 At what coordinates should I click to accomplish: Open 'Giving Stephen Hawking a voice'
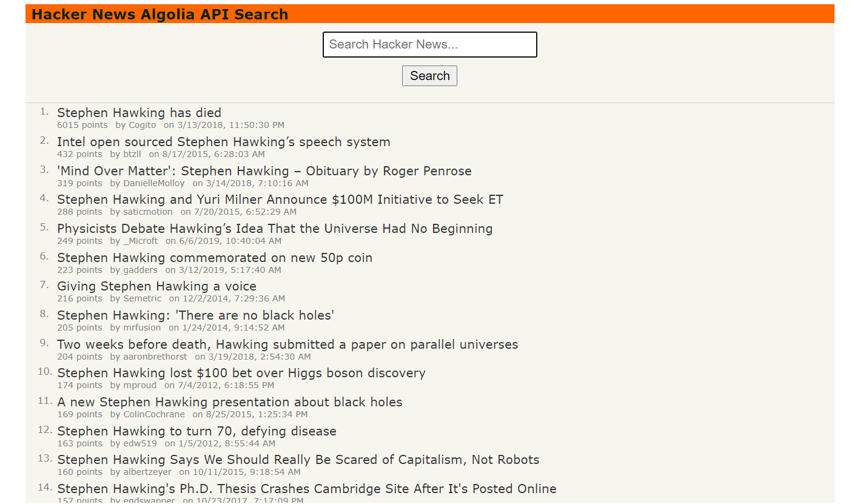(x=156, y=286)
